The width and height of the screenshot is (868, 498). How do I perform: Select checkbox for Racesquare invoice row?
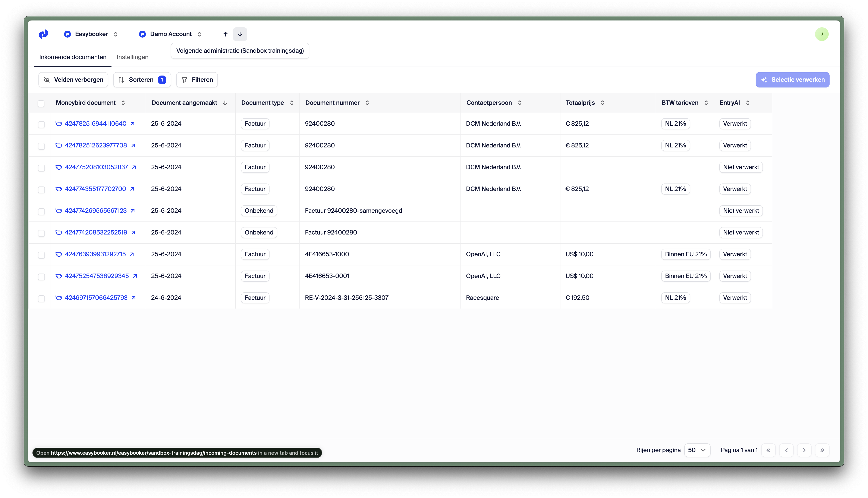tap(41, 298)
